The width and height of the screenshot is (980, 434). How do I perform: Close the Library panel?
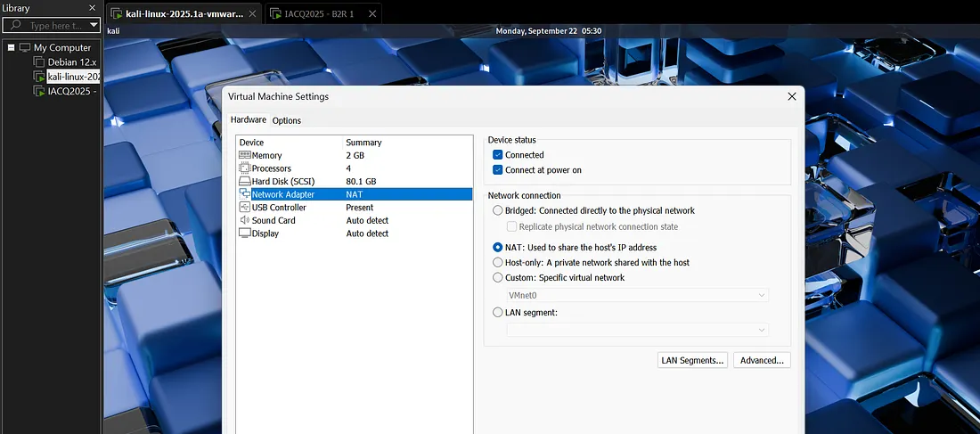[x=92, y=8]
